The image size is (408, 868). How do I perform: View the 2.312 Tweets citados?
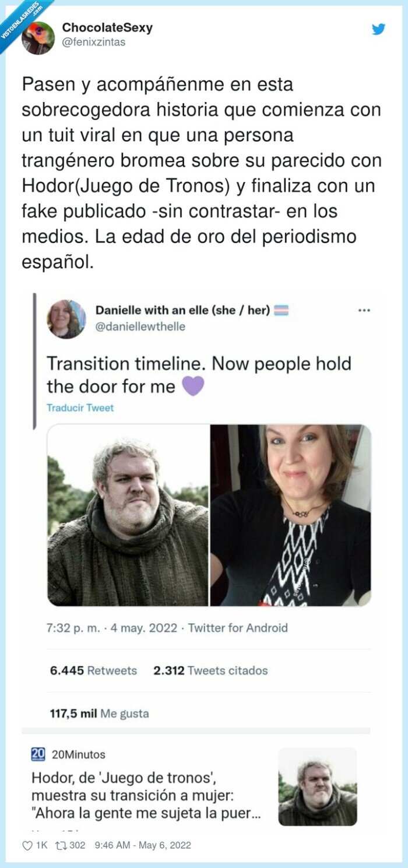click(x=210, y=670)
